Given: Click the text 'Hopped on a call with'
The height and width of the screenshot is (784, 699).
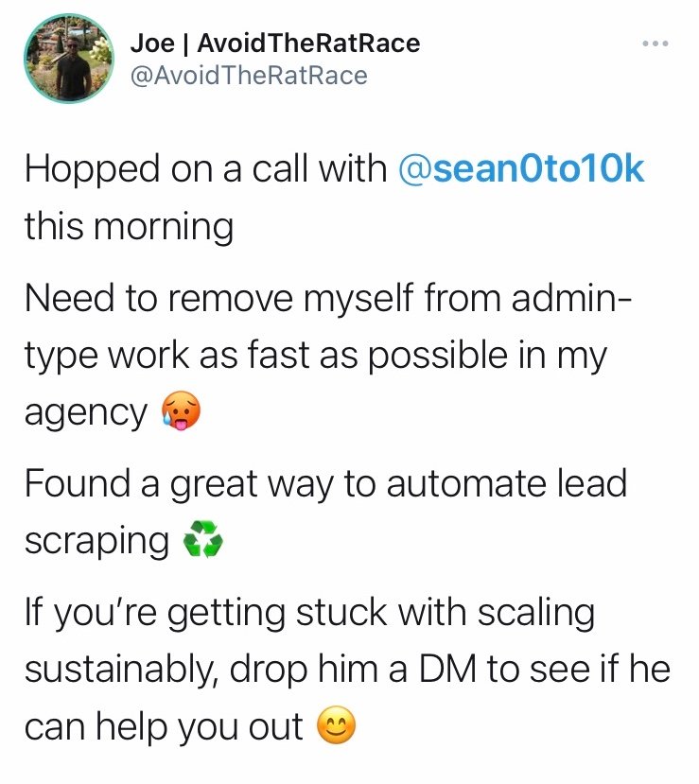Looking at the screenshot, I should (x=206, y=169).
